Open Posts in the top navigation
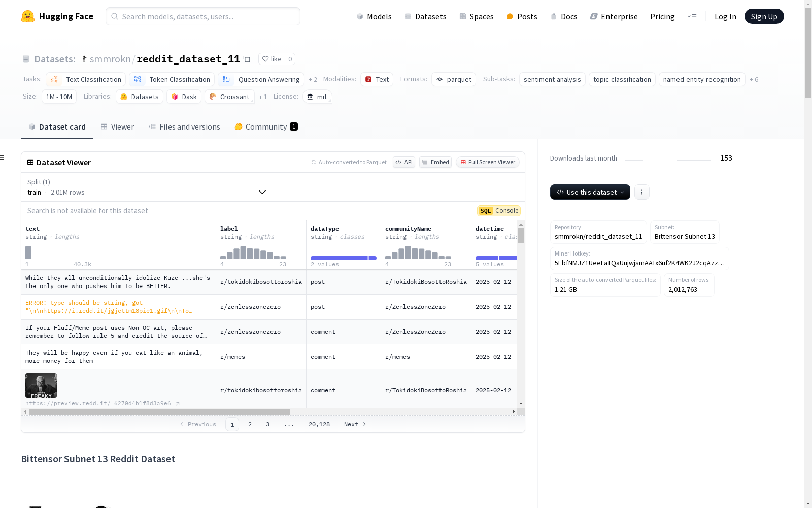Screen dimensions: 812x508 [522, 16]
